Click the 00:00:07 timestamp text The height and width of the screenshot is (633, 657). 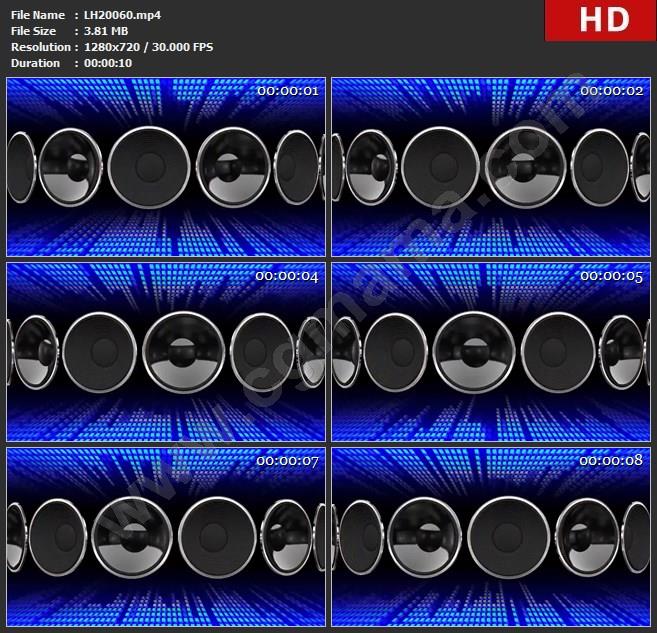point(287,461)
